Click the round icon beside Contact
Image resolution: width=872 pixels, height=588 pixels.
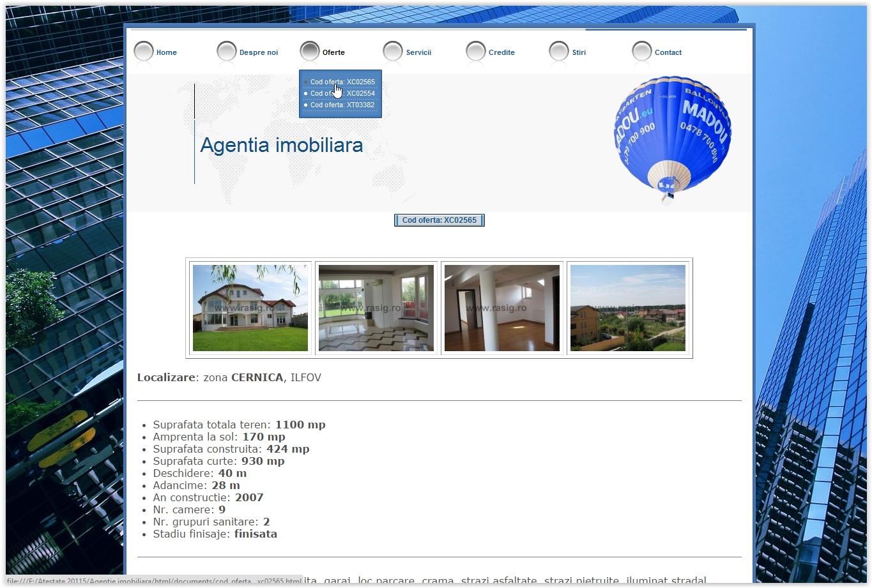(642, 52)
